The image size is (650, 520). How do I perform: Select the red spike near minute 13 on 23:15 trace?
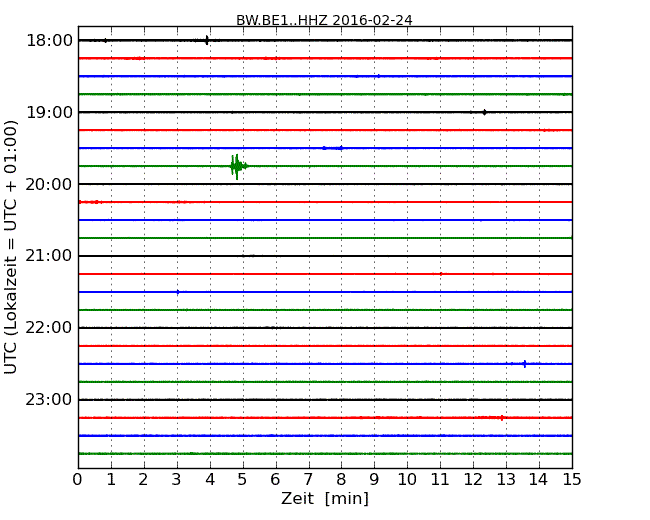pyautogui.click(x=502, y=418)
